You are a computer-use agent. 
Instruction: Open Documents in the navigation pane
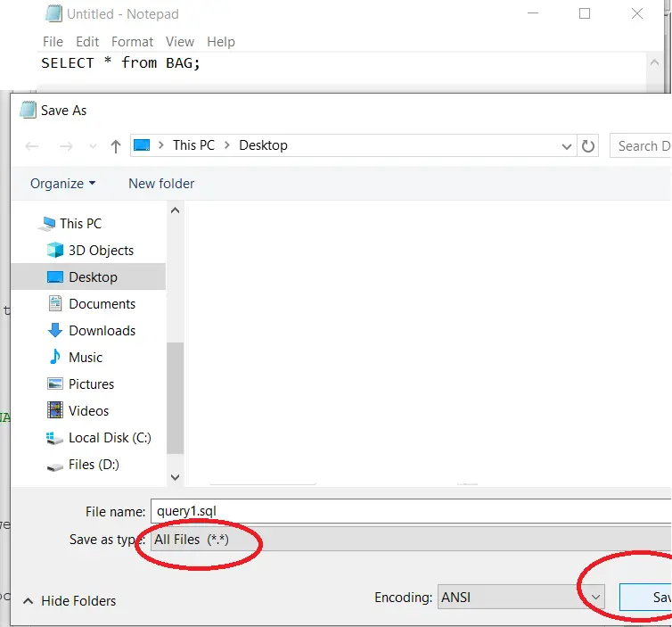(102, 303)
